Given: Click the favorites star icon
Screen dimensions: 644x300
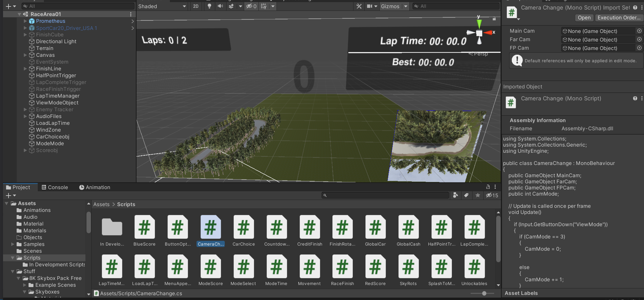Looking at the screenshot, I should (x=478, y=195).
